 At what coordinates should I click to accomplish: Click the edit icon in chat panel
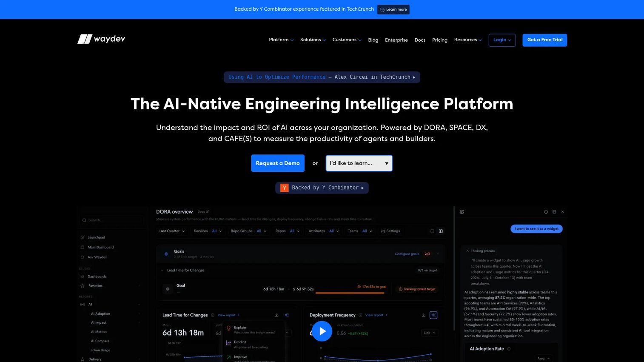(462, 212)
